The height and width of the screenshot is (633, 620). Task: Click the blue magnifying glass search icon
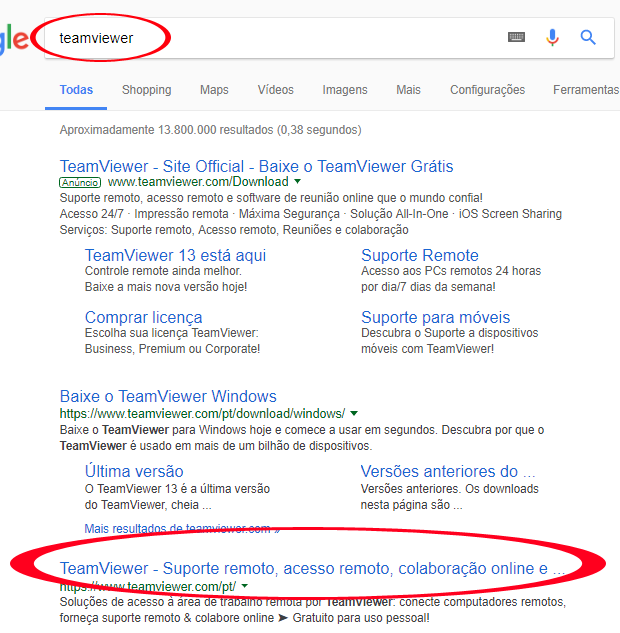click(x=588, y=37)
